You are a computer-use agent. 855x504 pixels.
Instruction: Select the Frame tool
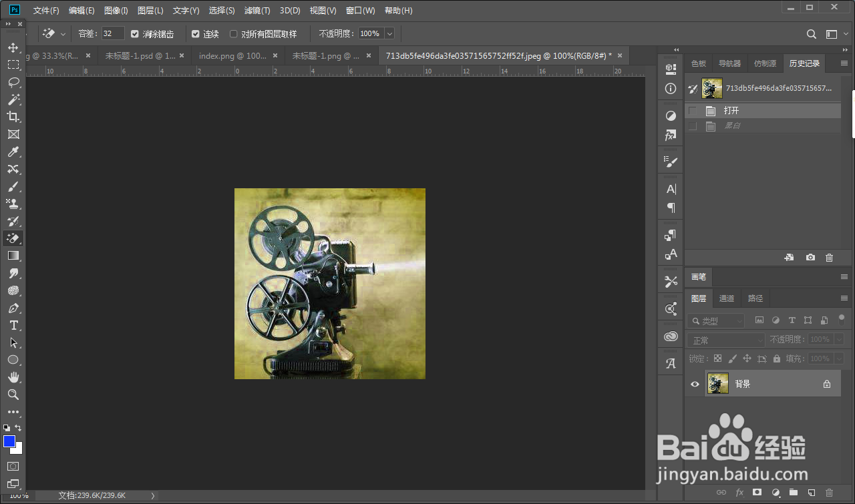click(x=13, y=134)
